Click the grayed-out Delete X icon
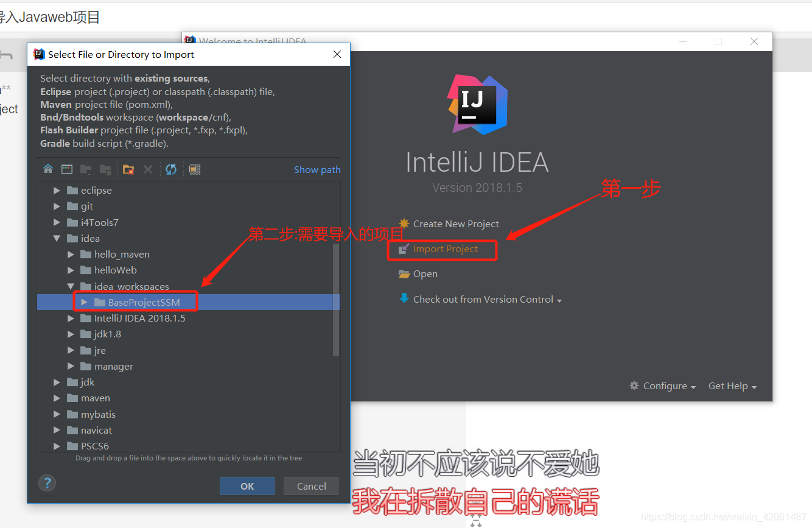Viewport: 812px width, 528px height. 147,169
